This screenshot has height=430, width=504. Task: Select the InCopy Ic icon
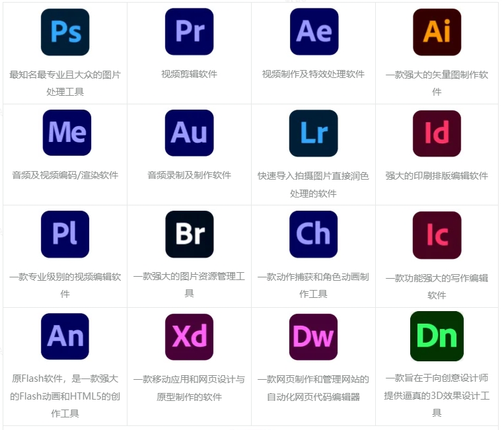[437, 235]
